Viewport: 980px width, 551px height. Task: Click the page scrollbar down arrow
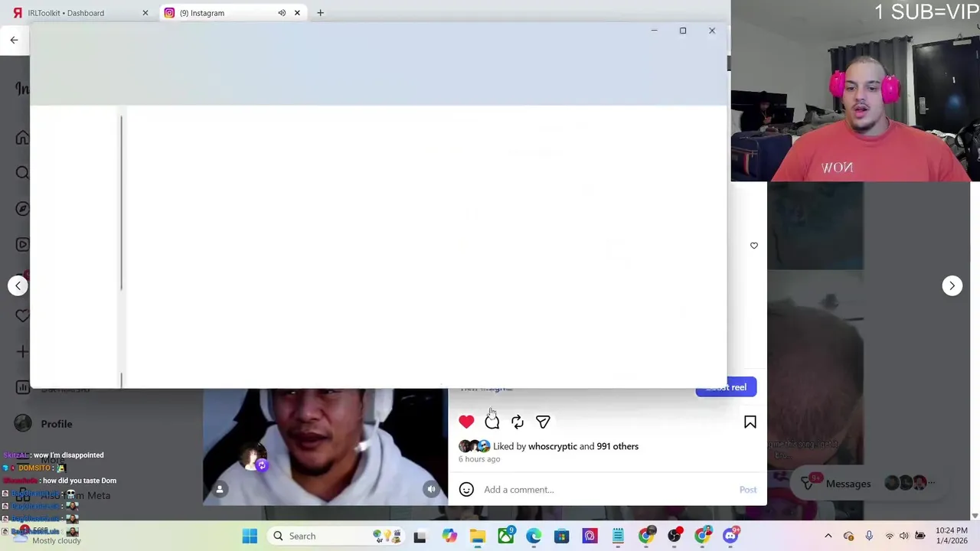(975, 516)
